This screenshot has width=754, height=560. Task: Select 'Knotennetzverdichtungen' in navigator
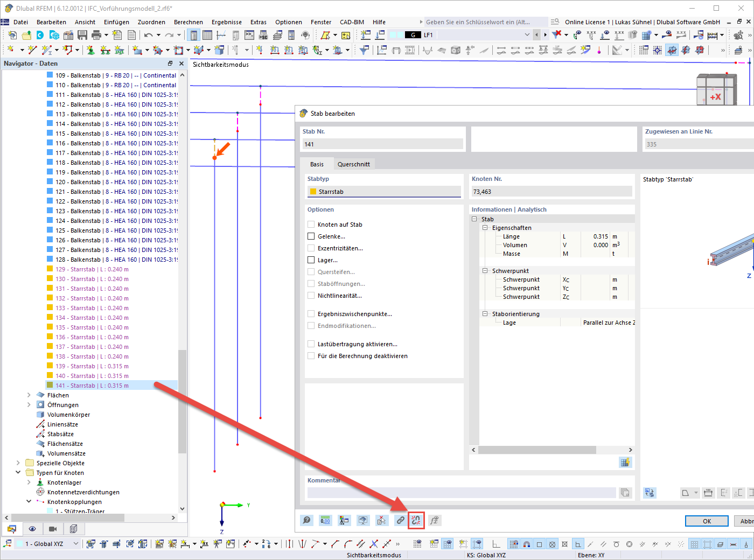coord(83,492)
